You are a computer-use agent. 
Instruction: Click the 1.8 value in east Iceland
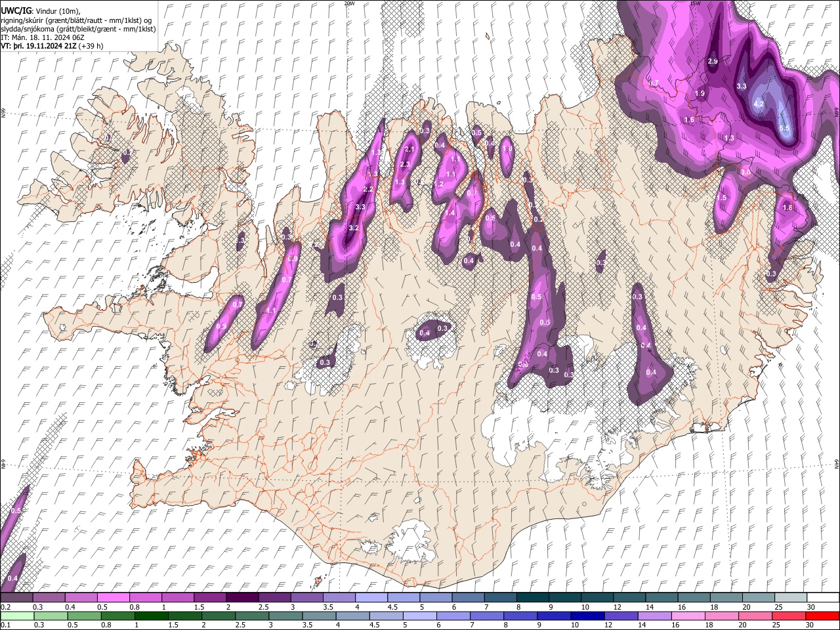pyautogui.click(x=788, y=207)
